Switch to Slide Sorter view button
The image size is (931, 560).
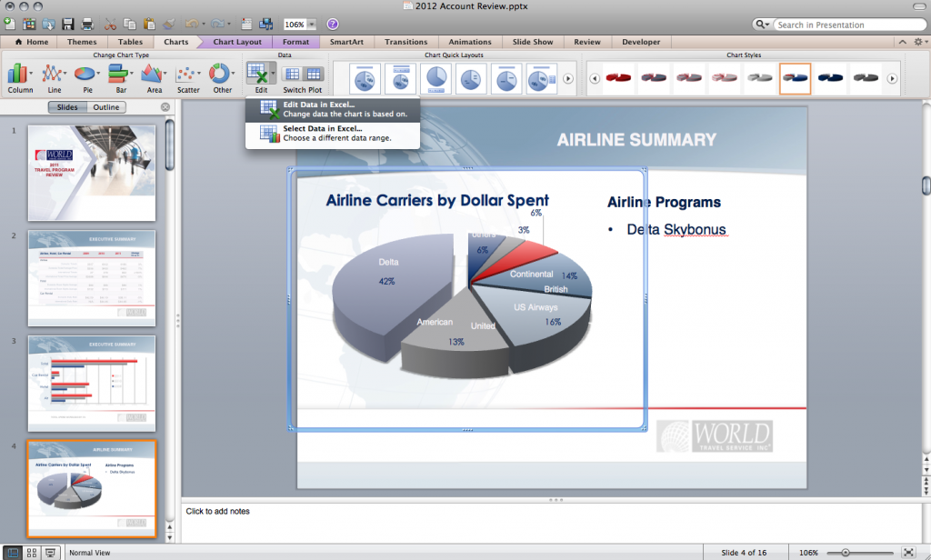coord(32,552)
